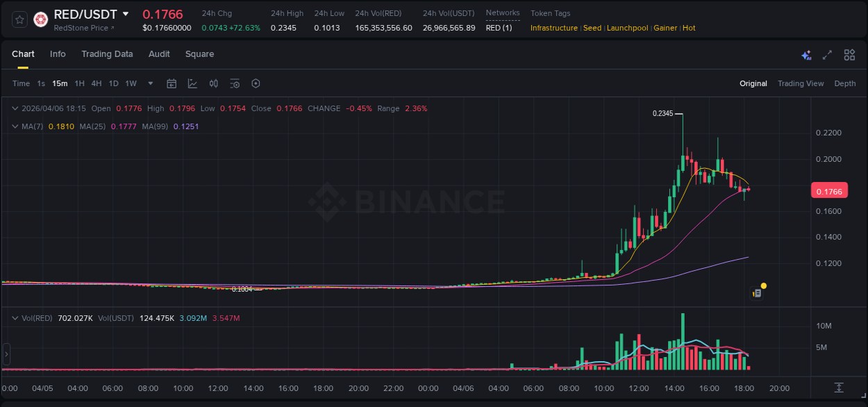Switch to Depth chart mode
Screen dimensions: 868x407
point(845,83)
